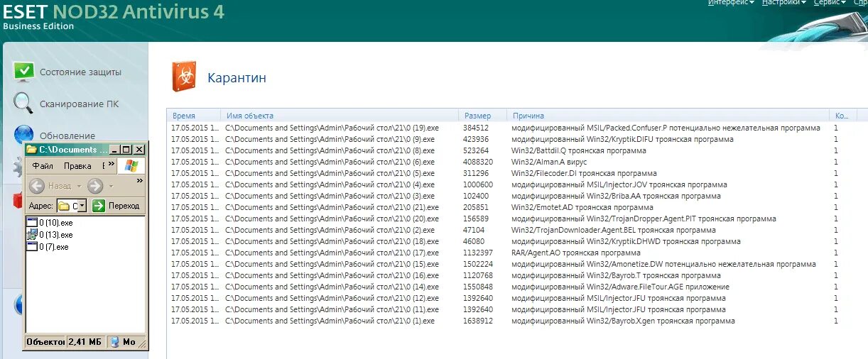This screenshot has height=359, width=868.
Task: Open the Интерфейс dropdown menu
Action: click(731, 3)
